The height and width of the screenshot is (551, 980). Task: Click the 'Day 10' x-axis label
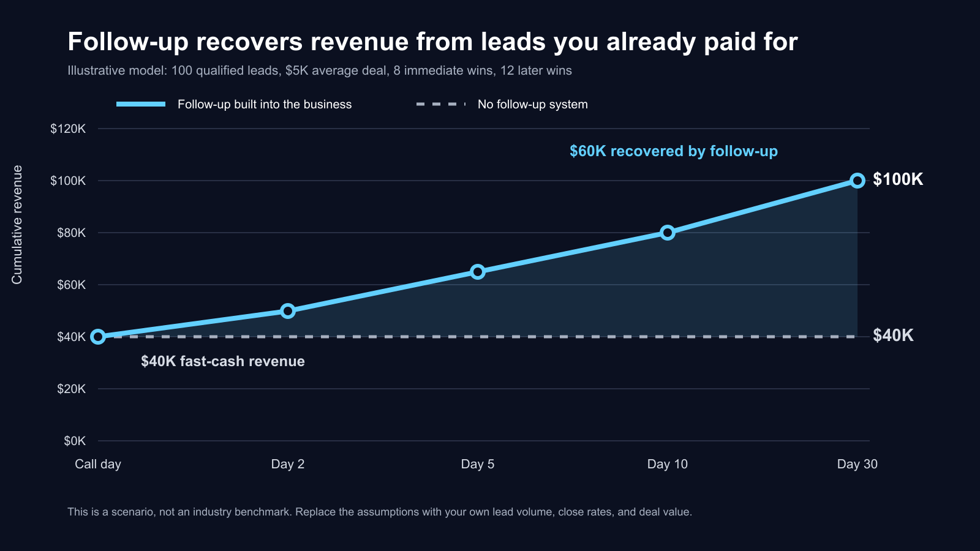click(668, 464)
